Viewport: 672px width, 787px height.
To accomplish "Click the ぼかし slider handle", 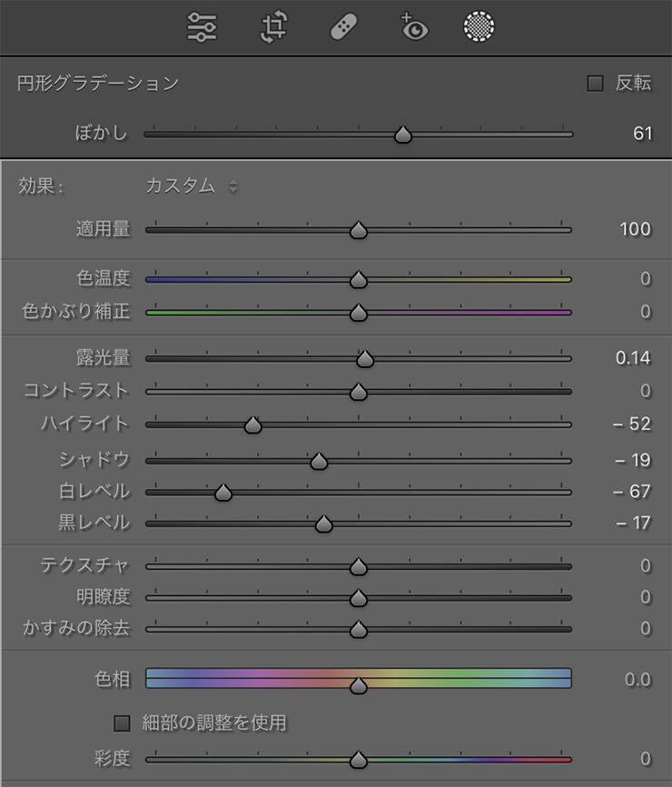I will (402, 134).
